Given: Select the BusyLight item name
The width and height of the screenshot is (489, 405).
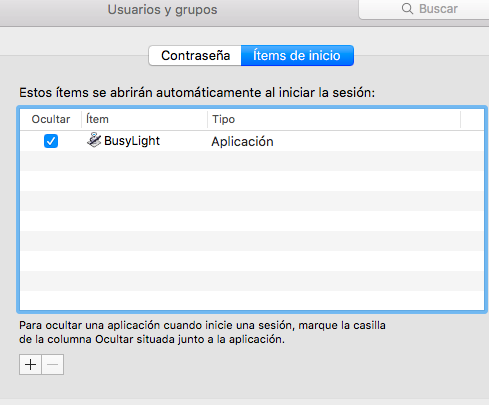Looking at the screenshot, I should tap(132, 141).
